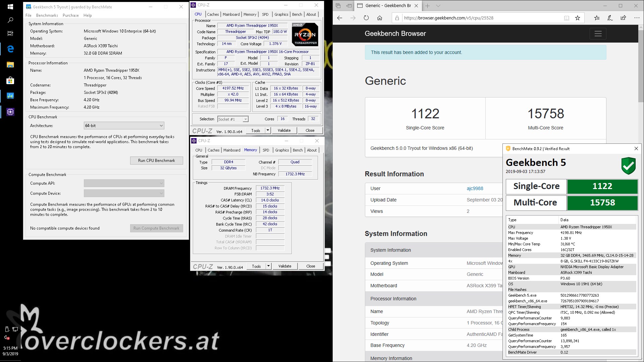Open the Architecture 64-bit dropdown
Image resolution: width=644 pixels, height=362 pixels.
point(124,126)
